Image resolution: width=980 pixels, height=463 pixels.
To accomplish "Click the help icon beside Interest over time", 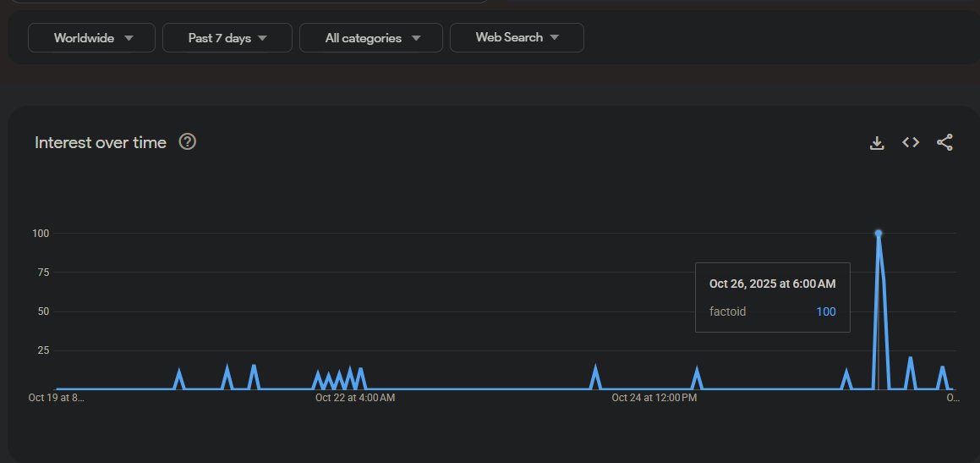I will 188,142.
